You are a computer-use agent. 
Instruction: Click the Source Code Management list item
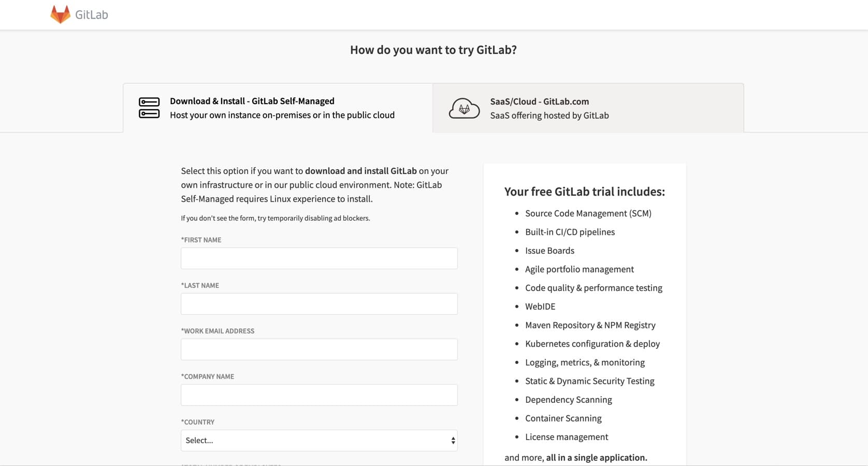[588, 213]
